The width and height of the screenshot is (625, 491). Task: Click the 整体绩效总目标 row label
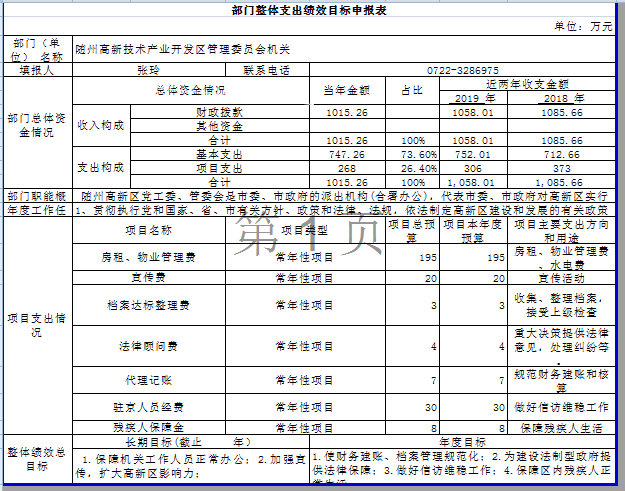[38, 459]
